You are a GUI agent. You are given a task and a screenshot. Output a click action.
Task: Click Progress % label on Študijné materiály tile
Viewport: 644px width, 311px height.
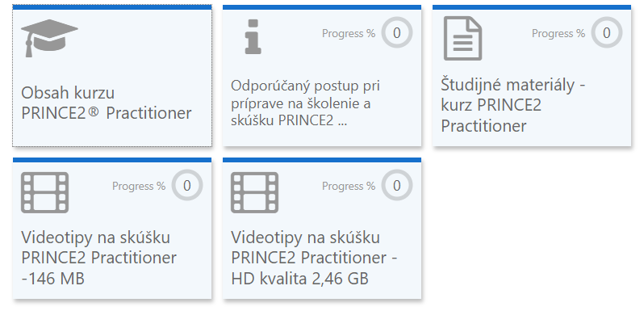[558, 33]
